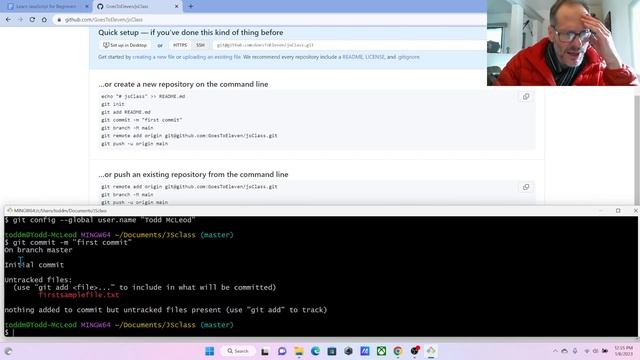
Task: Open the taskbar clock and date
Action: click(624, 351)
